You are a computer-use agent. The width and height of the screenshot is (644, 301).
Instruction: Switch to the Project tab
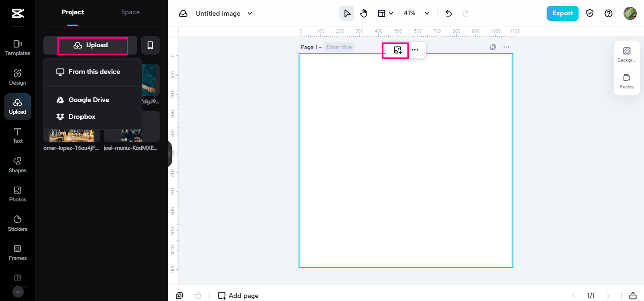point(72,12)
